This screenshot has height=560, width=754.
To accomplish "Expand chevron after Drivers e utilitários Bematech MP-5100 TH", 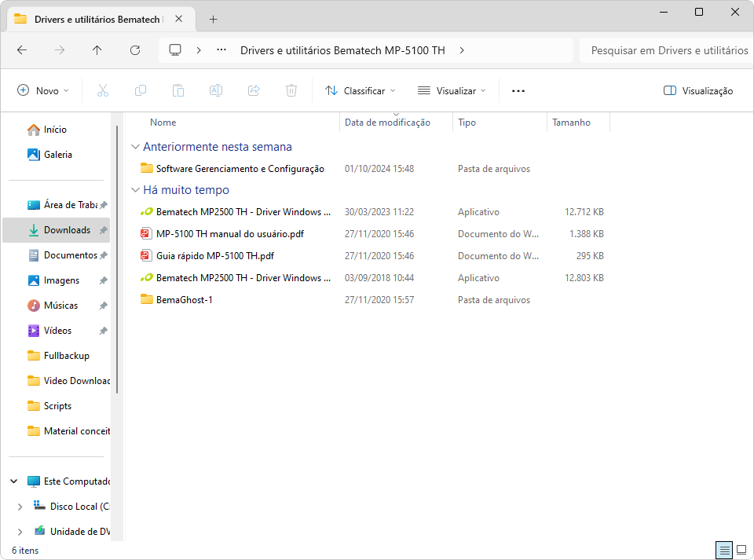I will coord(462,50).
